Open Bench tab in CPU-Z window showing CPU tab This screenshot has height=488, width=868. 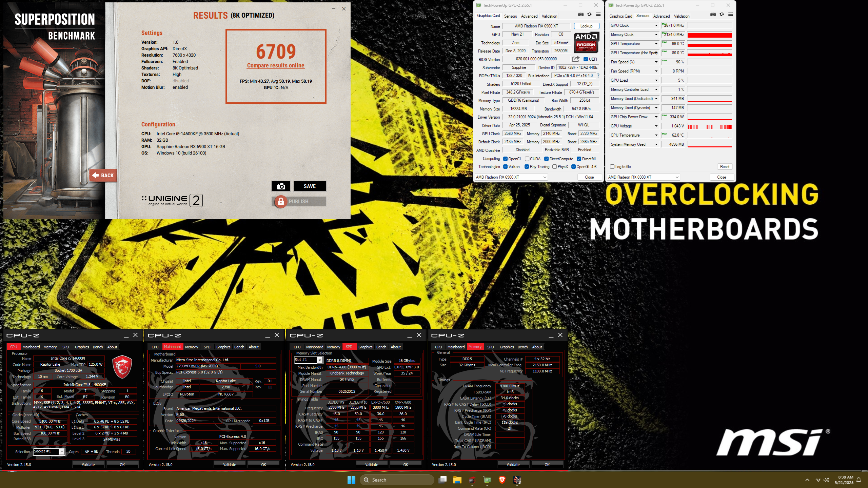tap(98, 347)
